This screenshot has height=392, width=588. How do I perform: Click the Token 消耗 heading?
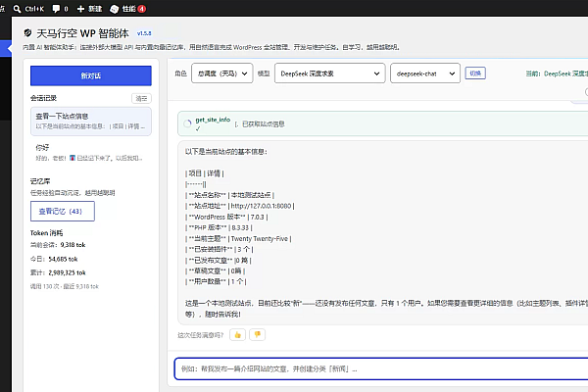coord(46,233)
